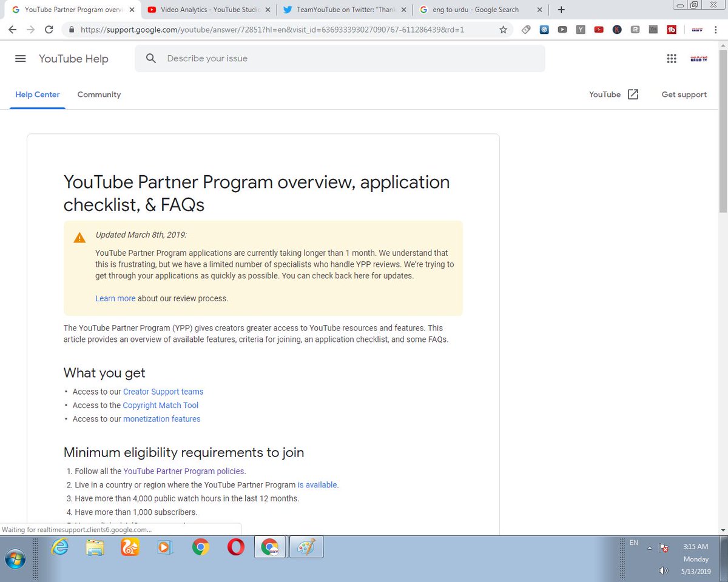Open the gray Yh extension icon
This screenshot has width=728, height=582.
click(x=653, y=29)
